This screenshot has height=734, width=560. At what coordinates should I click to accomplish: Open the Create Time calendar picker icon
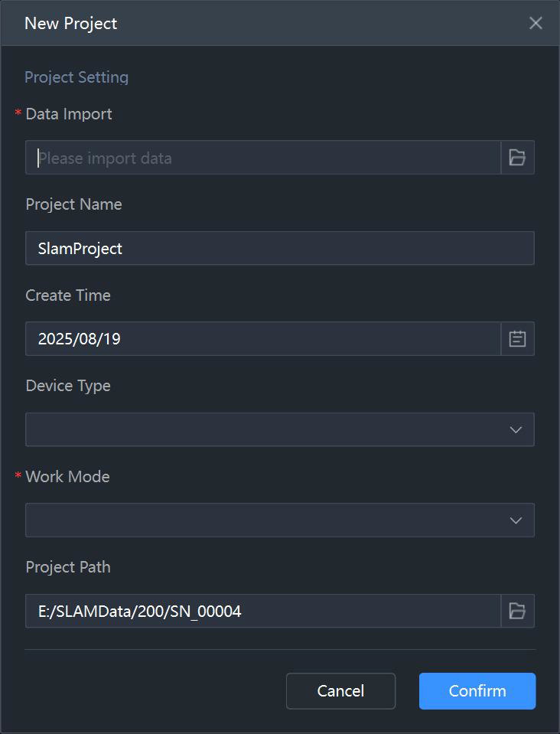click(517, 339)
